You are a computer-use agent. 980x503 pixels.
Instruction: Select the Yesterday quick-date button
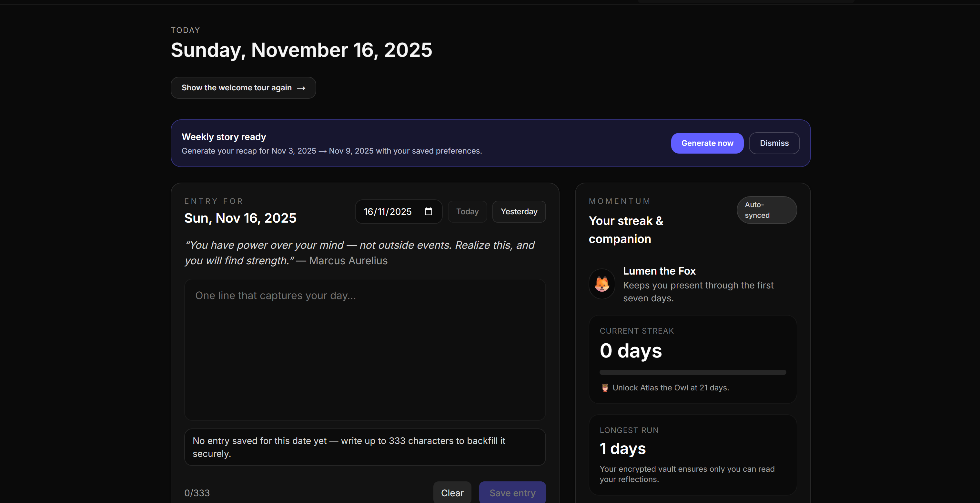click(x=519, y=212)
